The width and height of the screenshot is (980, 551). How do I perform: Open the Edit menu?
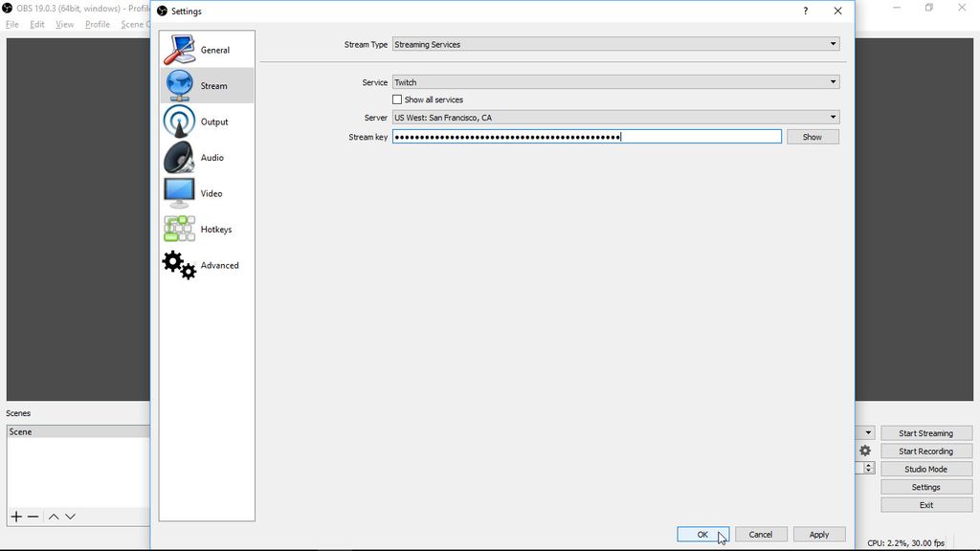(37, 24)
